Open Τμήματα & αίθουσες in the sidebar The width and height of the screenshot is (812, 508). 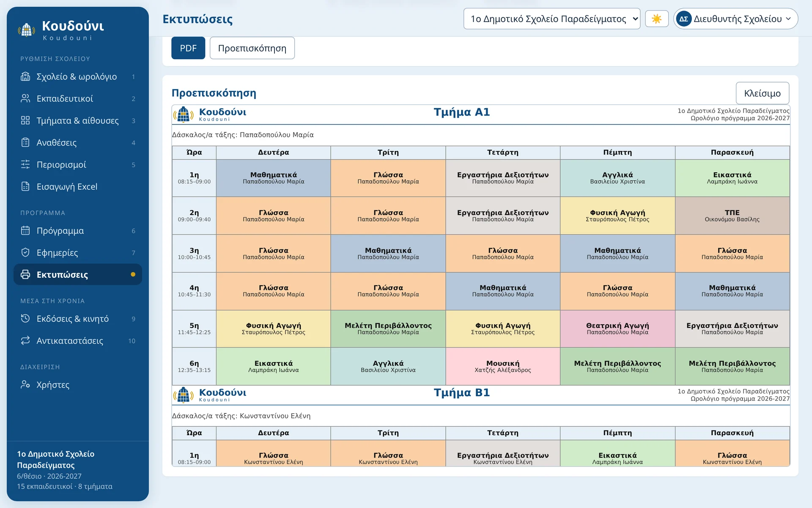click(78, 121)
